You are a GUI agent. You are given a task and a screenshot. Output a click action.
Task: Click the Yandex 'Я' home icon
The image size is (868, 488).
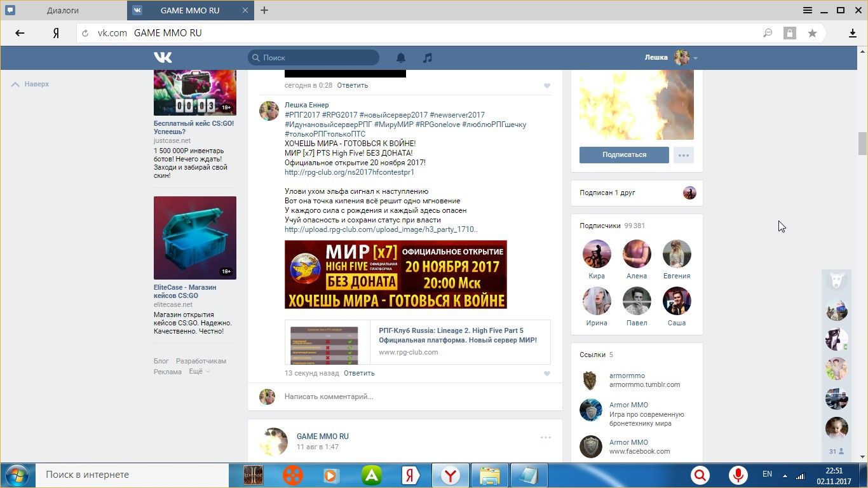(x=56, y=33)
